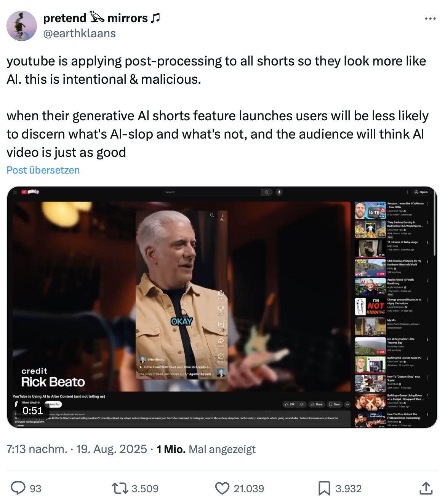Toggle the heart to like the tweet

pyautogui.click(x=223, y=488)
